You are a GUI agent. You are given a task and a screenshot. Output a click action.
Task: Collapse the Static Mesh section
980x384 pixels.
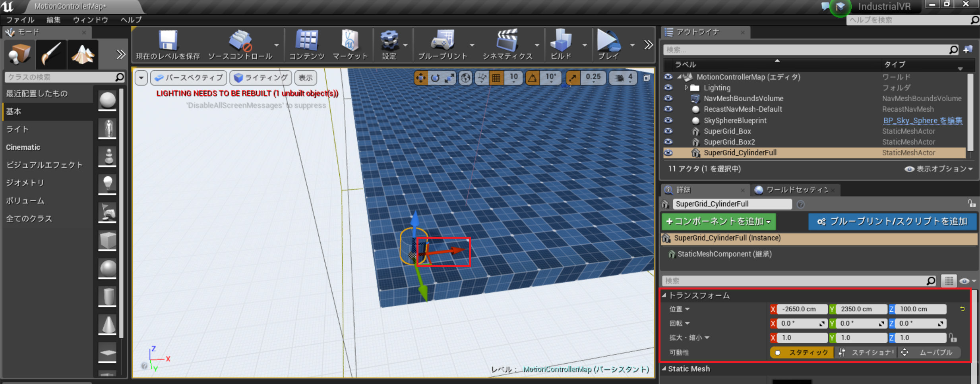(x=664, y=369)
